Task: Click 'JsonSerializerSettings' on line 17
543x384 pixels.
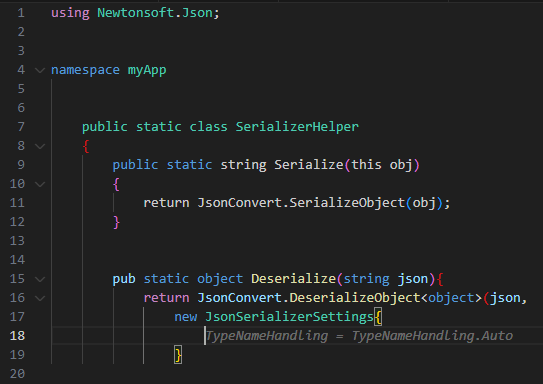Action: 290,317
